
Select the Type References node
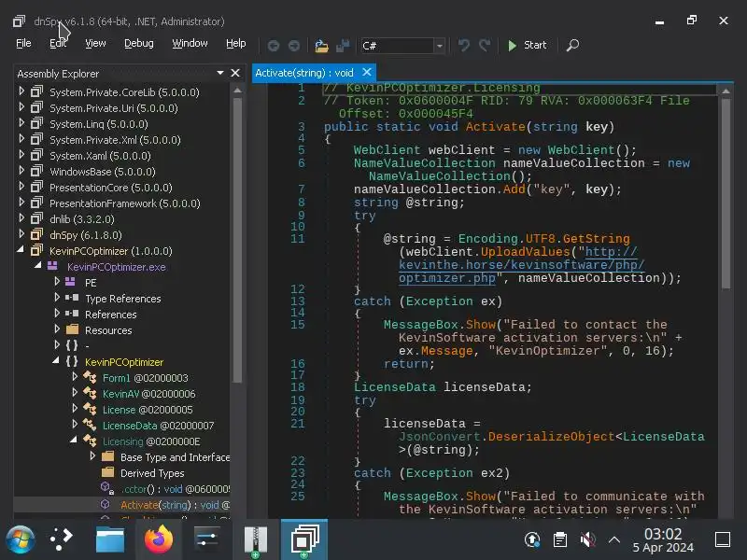123,299
